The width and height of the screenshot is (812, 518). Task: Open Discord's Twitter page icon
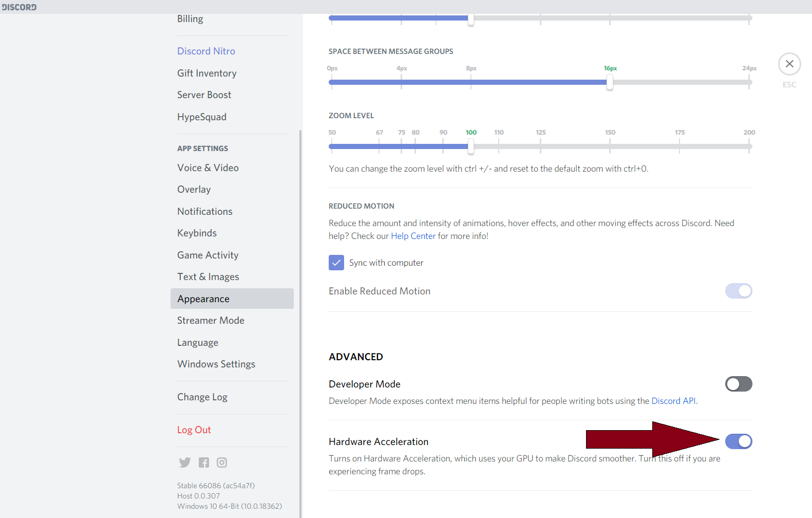click(x=185, y=462)
